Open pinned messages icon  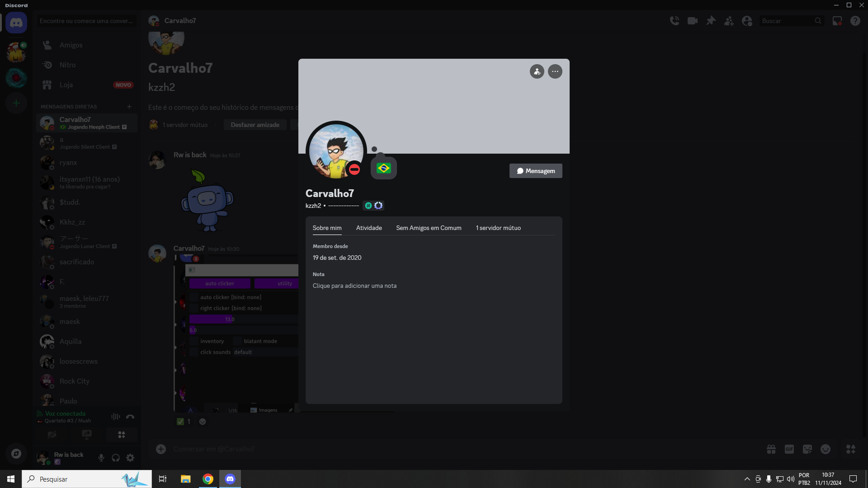pos(711,21)
